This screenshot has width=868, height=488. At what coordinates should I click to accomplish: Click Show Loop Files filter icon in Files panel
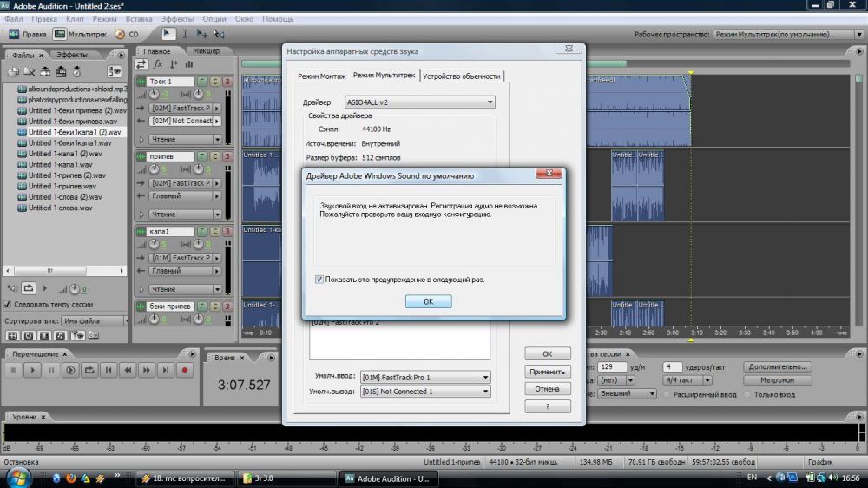point(29,336)
